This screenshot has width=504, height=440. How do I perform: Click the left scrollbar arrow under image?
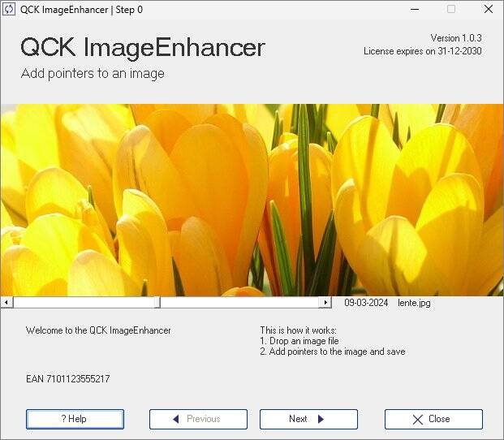click(x=6, y=303)
